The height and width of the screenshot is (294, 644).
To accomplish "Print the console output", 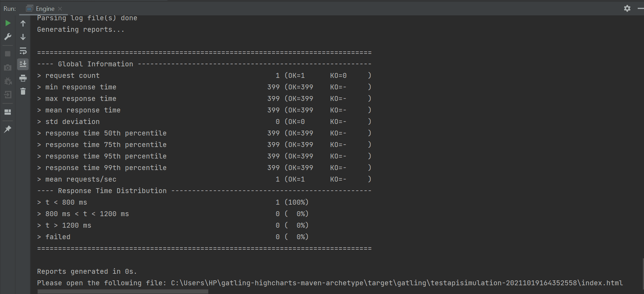I will 23,78.
